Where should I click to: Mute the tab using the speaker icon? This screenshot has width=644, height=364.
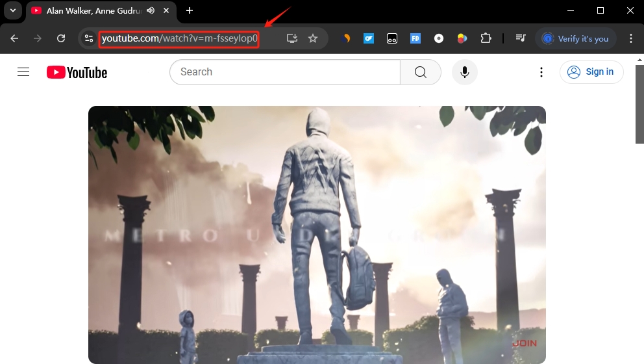click(x=151, y=10)
